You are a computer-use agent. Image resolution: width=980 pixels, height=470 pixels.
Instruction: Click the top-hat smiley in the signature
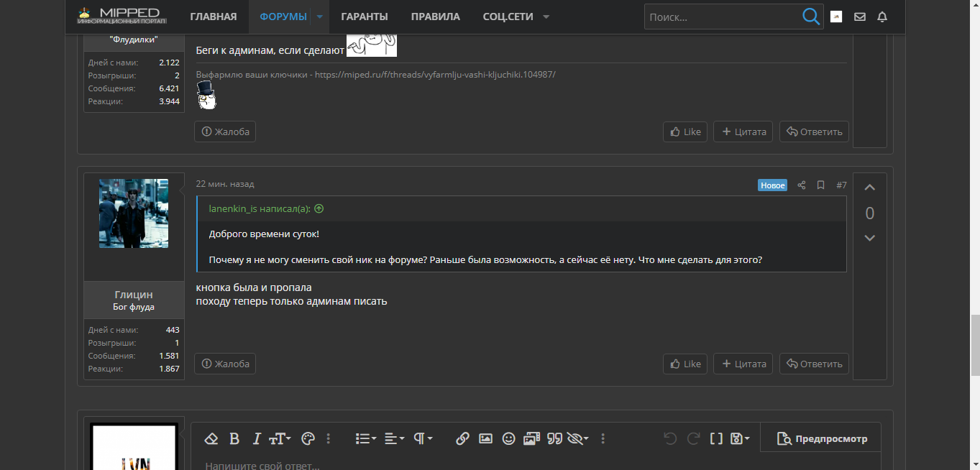pos(206,95)
